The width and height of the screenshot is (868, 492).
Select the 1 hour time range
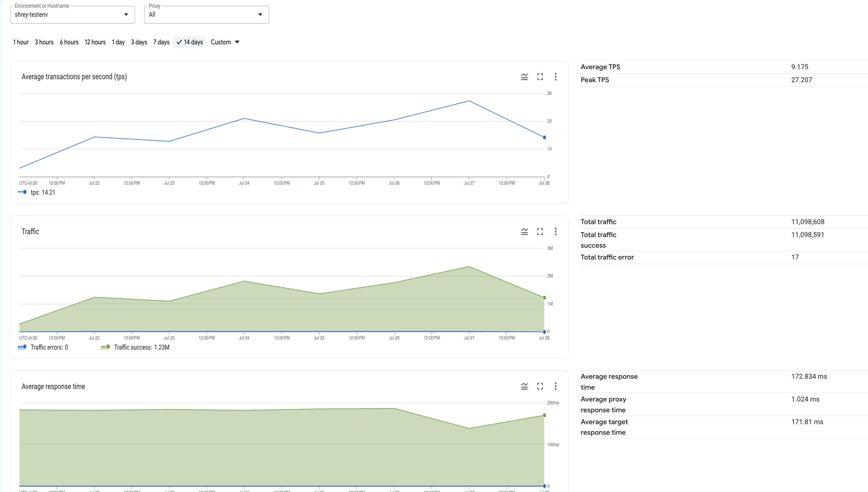[21, 42]
